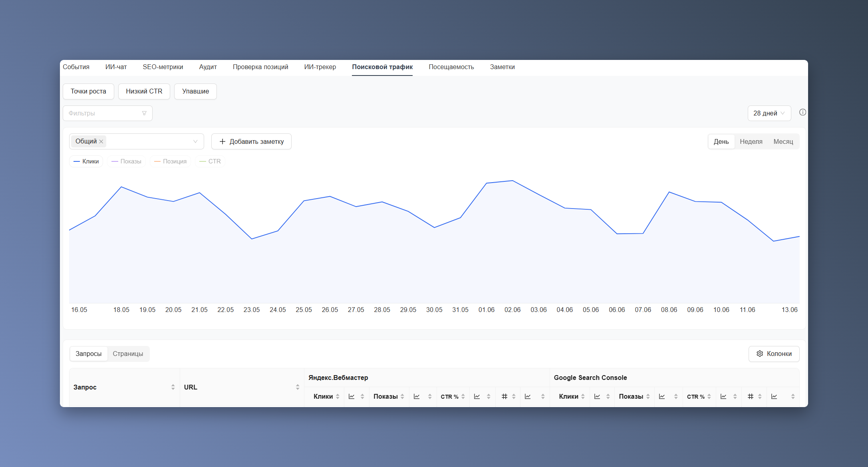Click the # position icon under Google Search Console

click(751, 396)
